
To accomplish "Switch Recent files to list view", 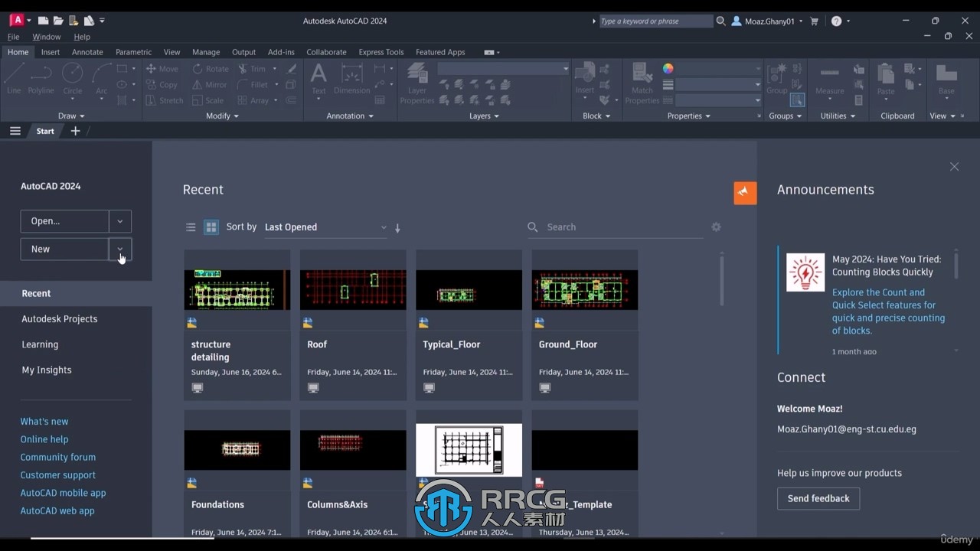I will pos(191,227).
